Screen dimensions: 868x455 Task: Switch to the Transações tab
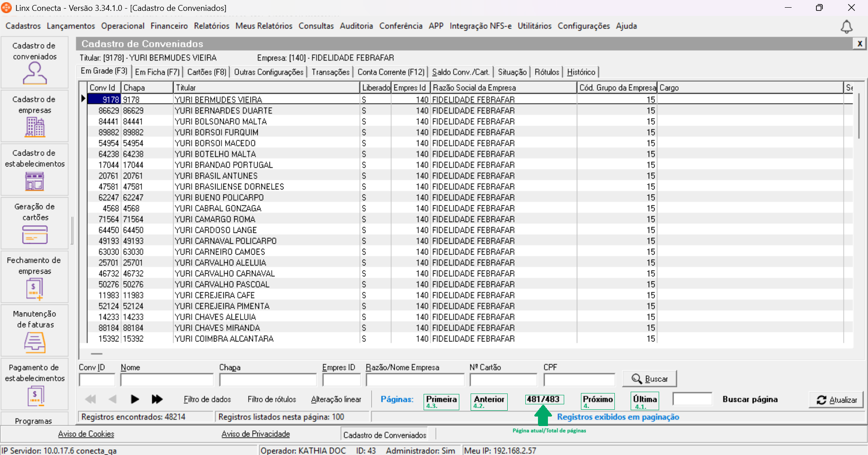point(330,72)
